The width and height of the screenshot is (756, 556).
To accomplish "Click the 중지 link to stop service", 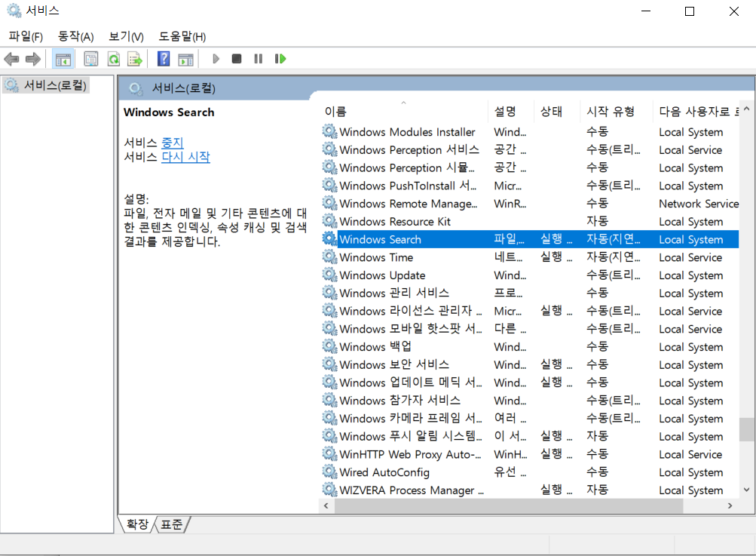I will pyautogui.click(x=173, y=143).
